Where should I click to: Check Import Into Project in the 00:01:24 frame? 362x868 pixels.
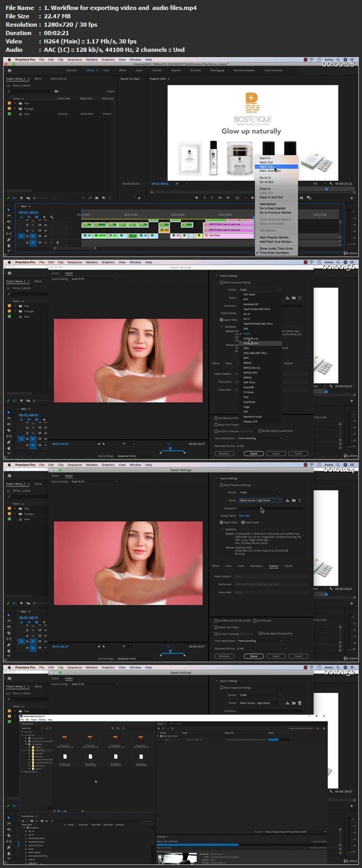215,627
